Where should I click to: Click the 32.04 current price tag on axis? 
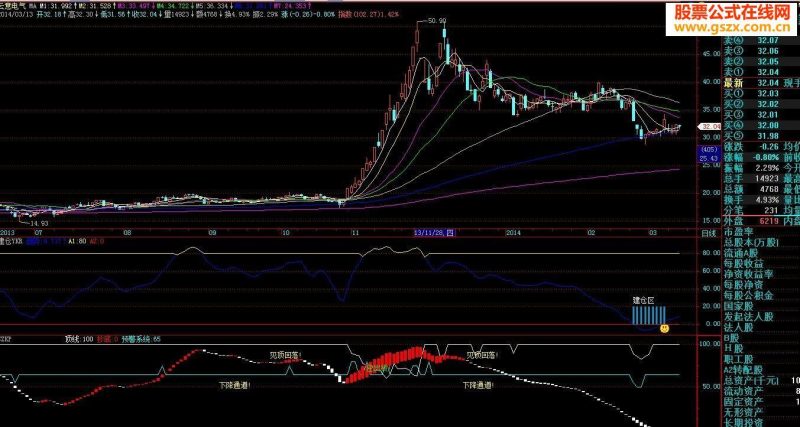point(710,126)
